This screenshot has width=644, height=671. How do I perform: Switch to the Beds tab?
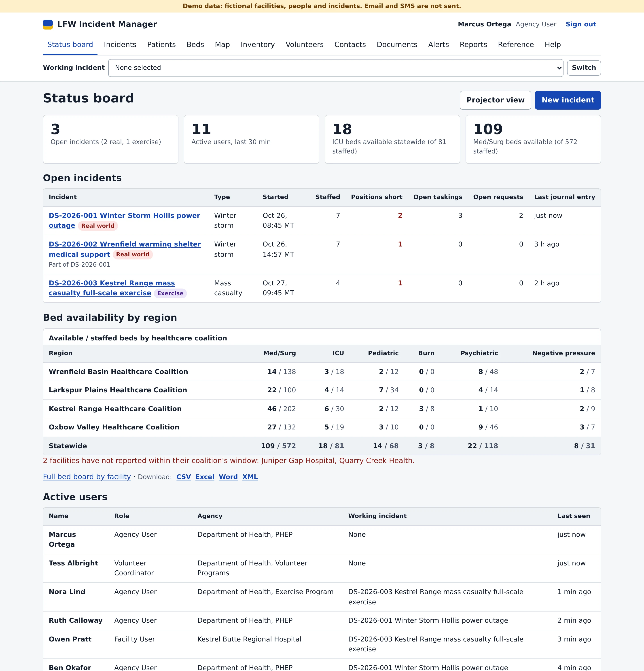(x=195, y=45)
